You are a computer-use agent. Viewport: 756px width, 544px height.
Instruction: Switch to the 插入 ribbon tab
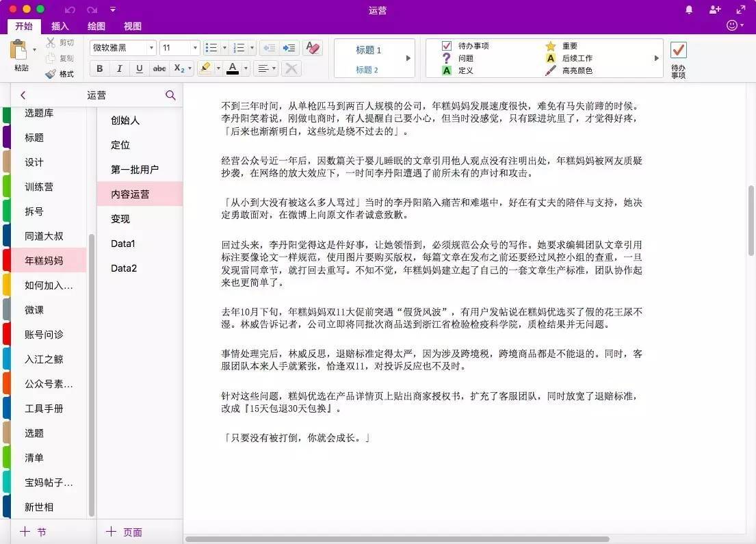(60, 26)
